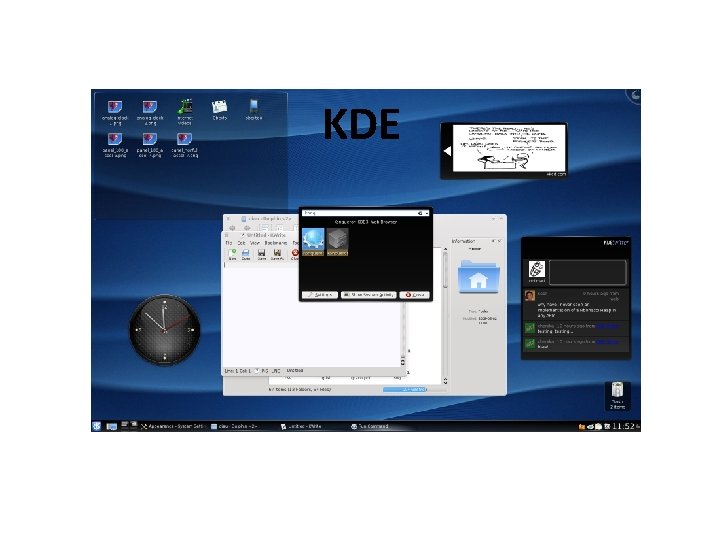Click the Open file icon in KWrite toolbar
The height and width of the screenshot is (540, 720).
click(246, 254)
